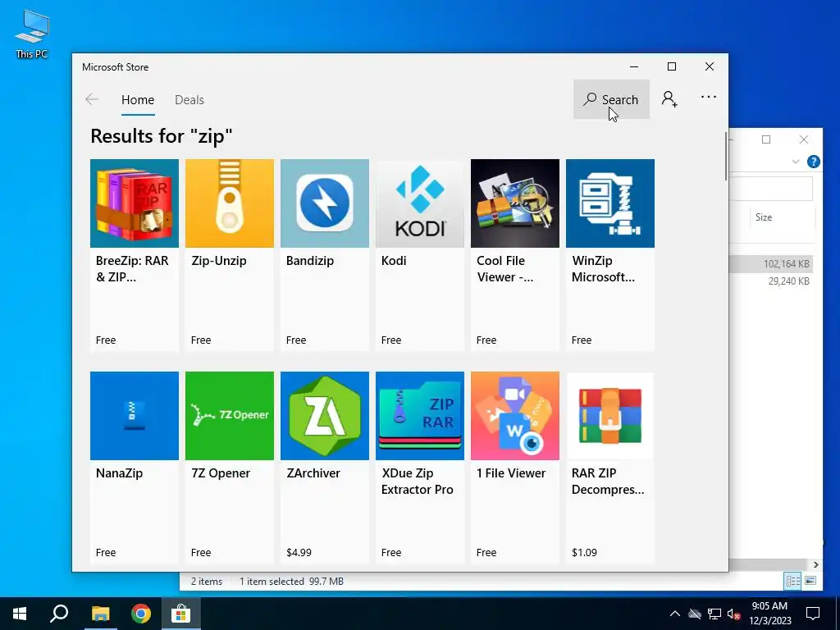This screenshot has width=840, height=630.
Task: Click the Search button in Store
Action: click(x=611, y=99)
